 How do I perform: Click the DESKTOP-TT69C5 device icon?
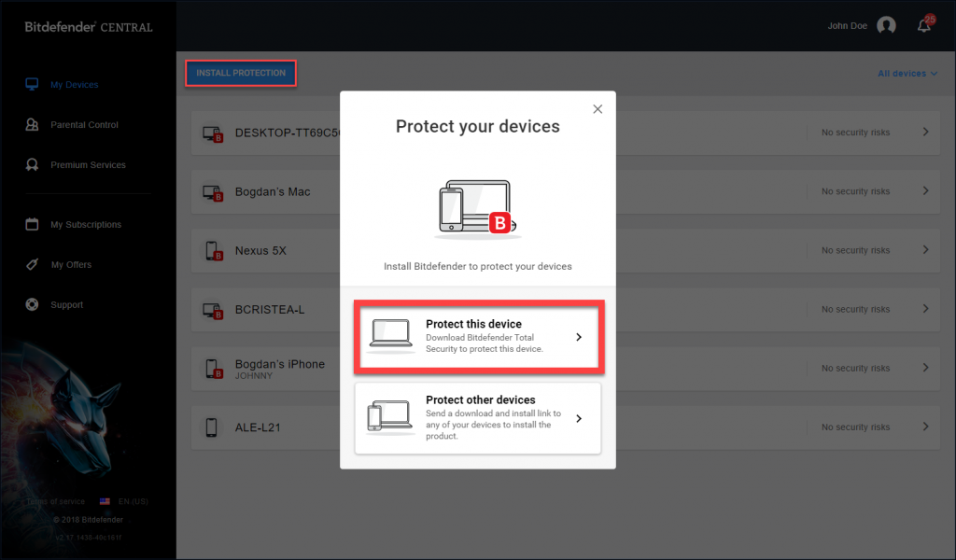click(x=213, y=133)
